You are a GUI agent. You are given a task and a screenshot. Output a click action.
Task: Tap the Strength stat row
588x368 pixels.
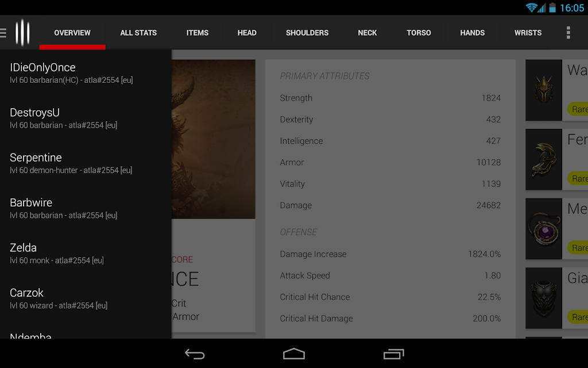pyautogui.click(x=390, y=98)
